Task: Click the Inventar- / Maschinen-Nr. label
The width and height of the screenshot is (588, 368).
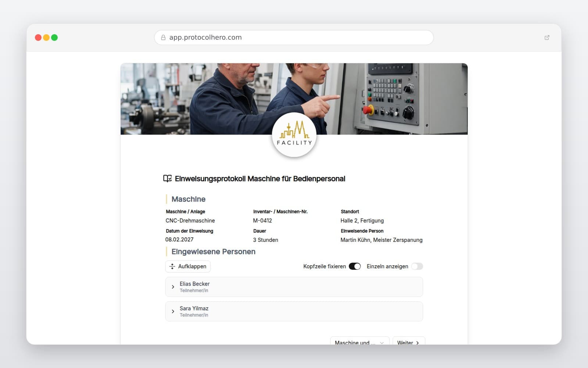Action: (x=280, y=212)
